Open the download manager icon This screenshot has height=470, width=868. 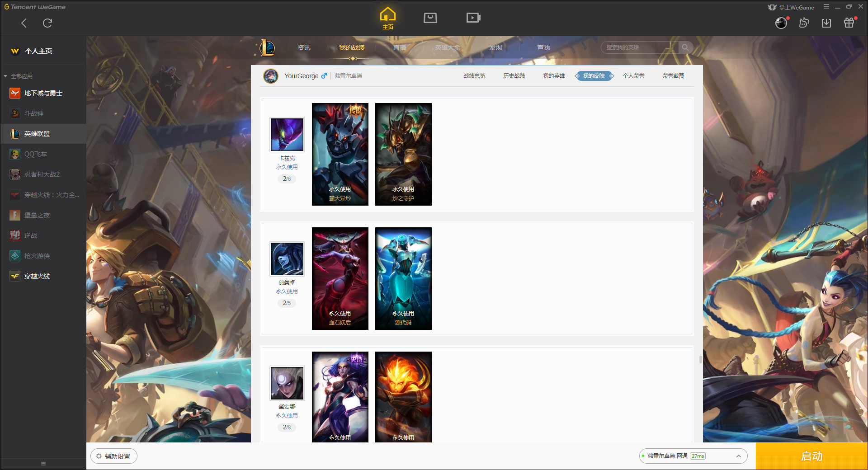click(826, 23)
